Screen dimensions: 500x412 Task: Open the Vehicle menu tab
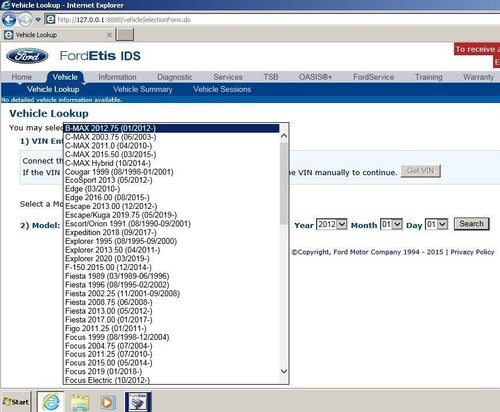(65, 77)
